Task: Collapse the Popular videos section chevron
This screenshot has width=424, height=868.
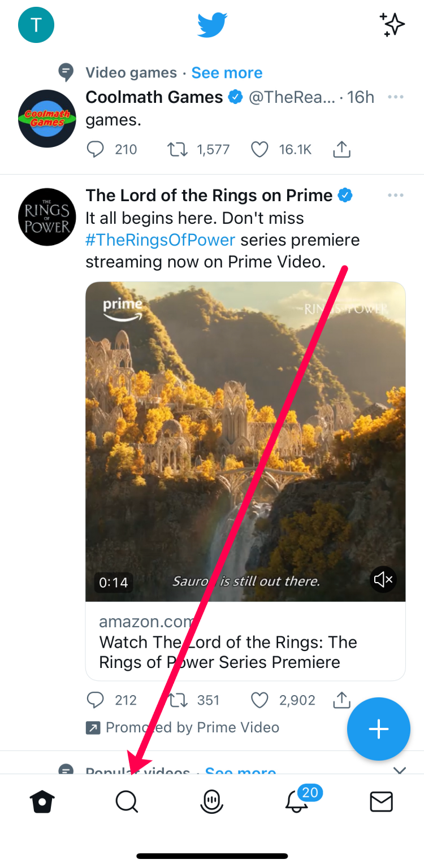Action: [x=400, y=770]
